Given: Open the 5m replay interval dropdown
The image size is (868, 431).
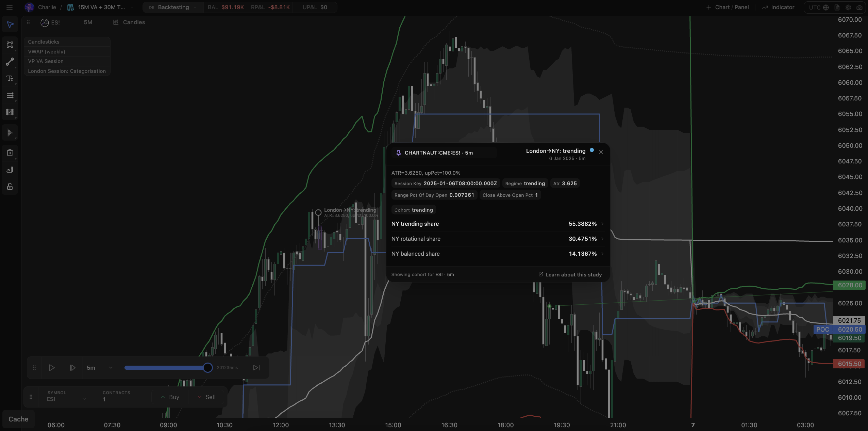Looking at the screenshot, I should point(100,368).
